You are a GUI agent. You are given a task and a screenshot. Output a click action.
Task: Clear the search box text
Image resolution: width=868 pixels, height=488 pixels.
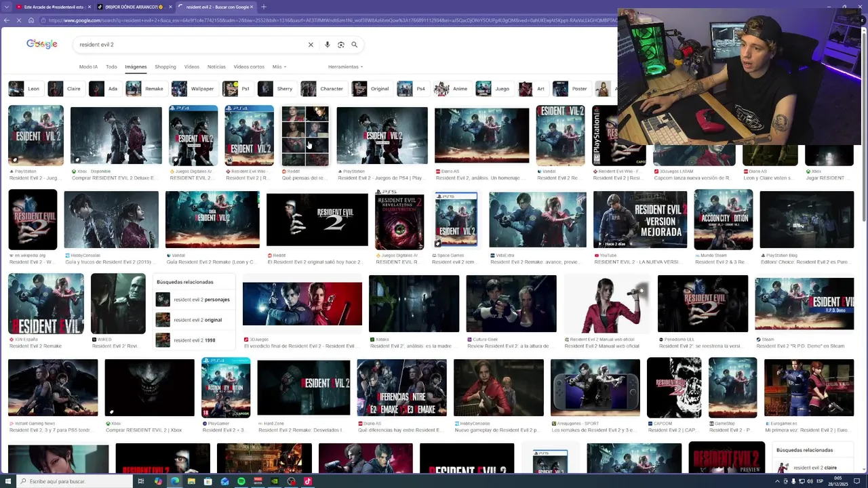[311, 45]
